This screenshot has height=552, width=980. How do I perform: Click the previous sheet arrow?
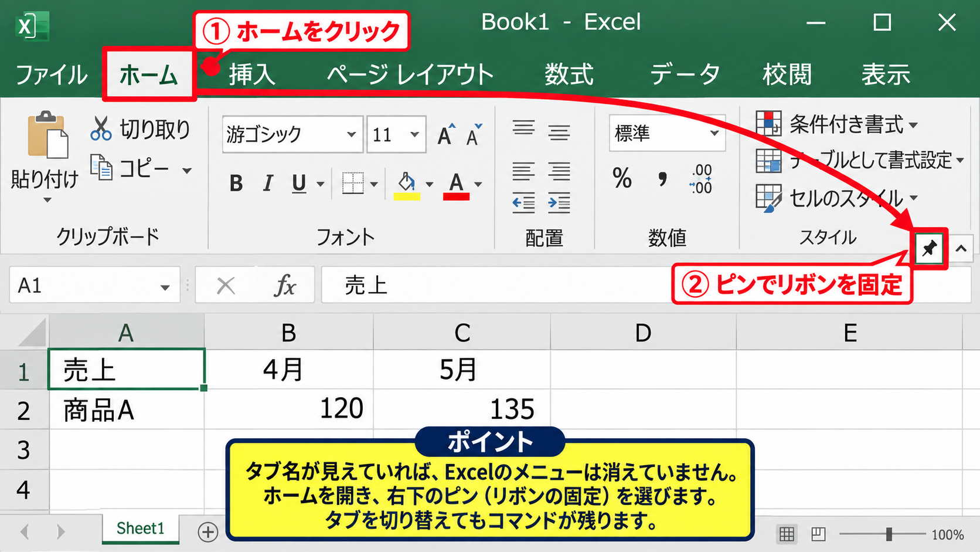(25, 532)
